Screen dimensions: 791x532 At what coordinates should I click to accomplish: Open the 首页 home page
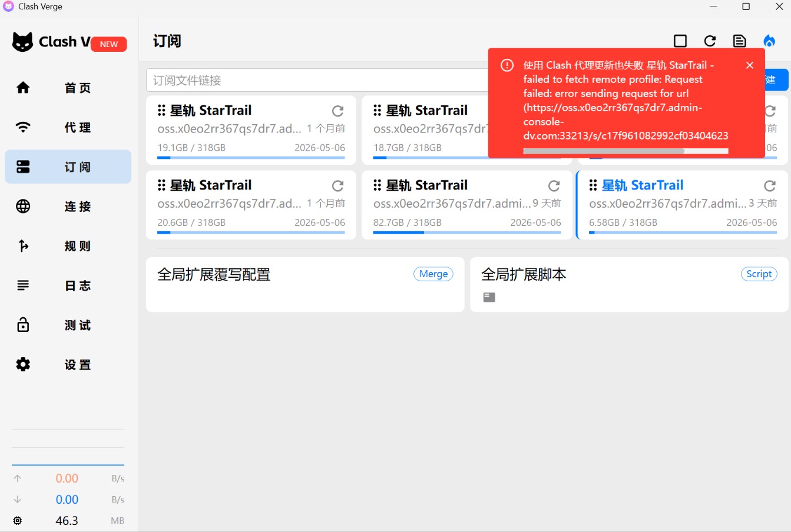(x=68, y=88)
